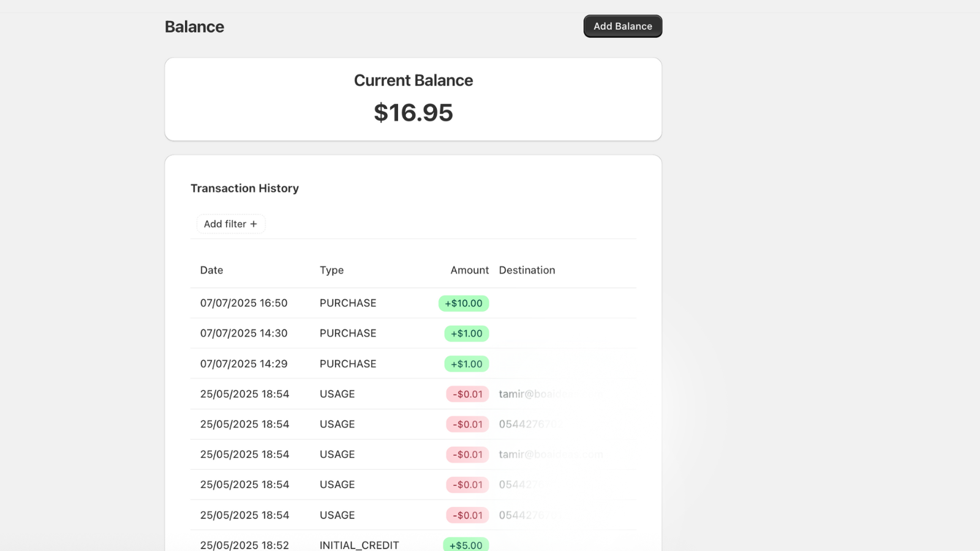Select the 07/07/2025 16:50 transaction date

pos(244,303)
